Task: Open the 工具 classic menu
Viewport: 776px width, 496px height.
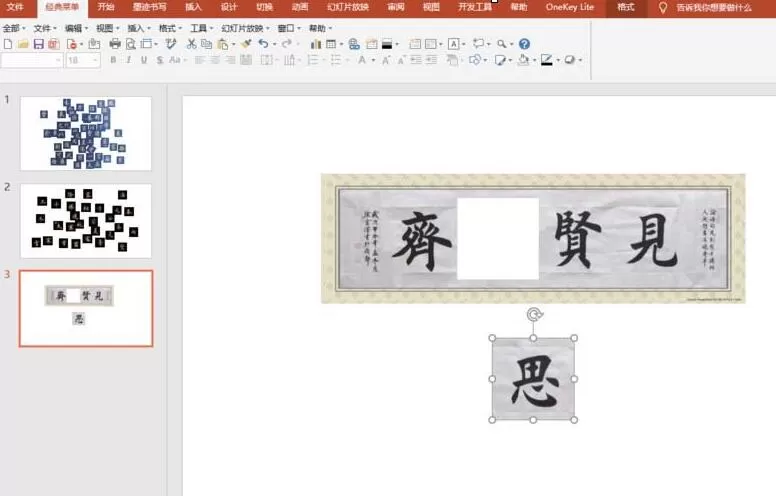Action: pyautogui.click(x=201, y=28)
